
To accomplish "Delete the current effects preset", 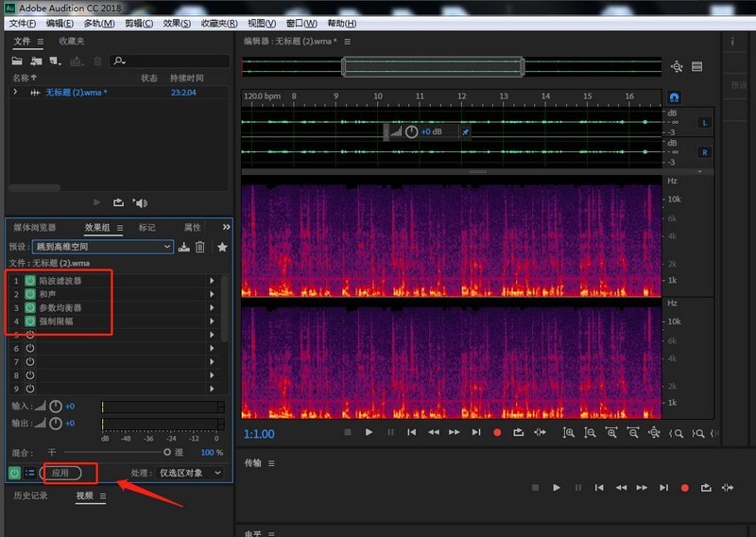I will (x=200, y=247).
